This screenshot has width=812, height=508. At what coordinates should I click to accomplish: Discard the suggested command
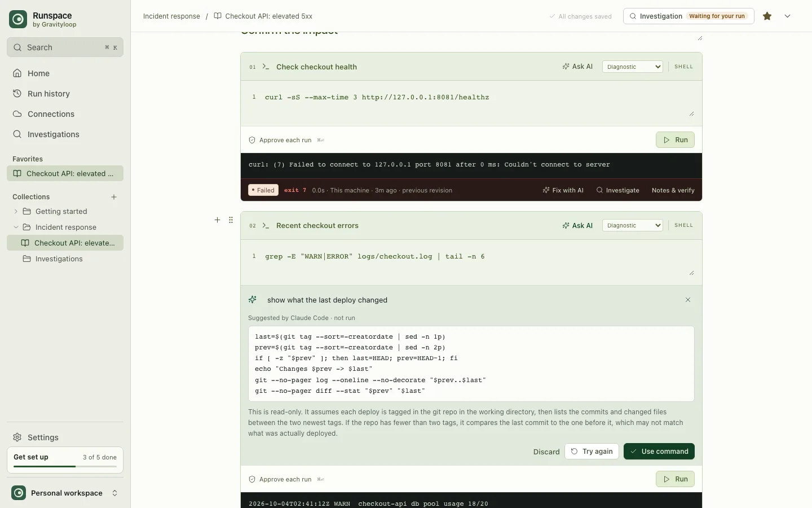546,452
